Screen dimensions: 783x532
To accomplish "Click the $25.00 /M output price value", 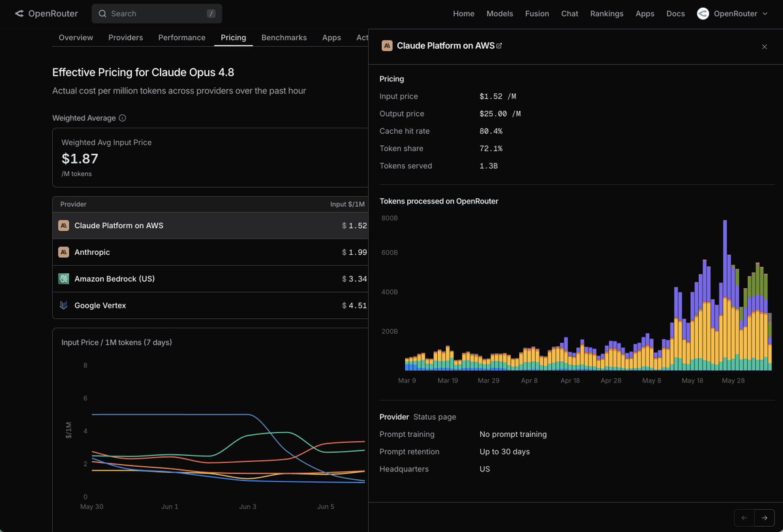I will tap(500, 114).
